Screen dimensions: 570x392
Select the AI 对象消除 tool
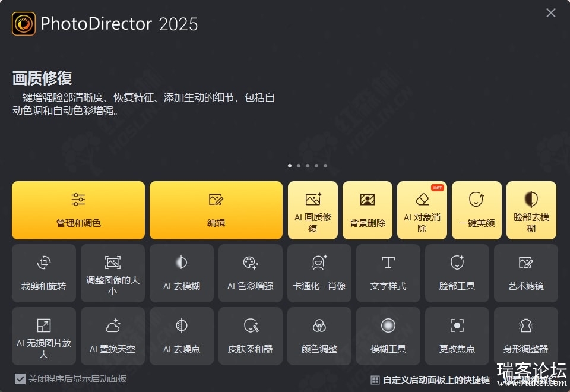point(422,210)
